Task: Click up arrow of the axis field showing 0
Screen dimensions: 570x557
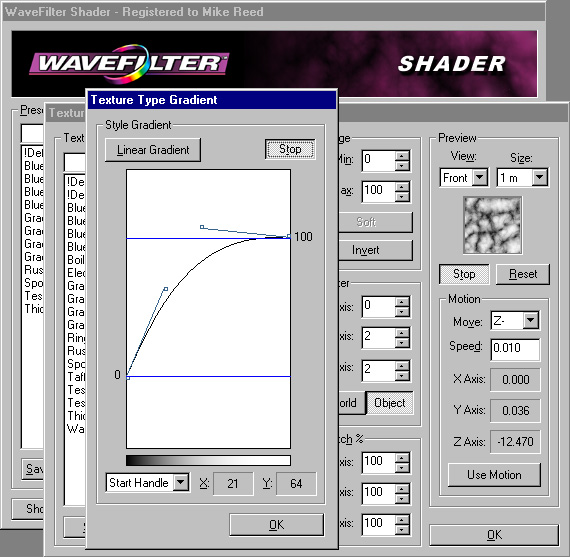Action: click(402, 302)
